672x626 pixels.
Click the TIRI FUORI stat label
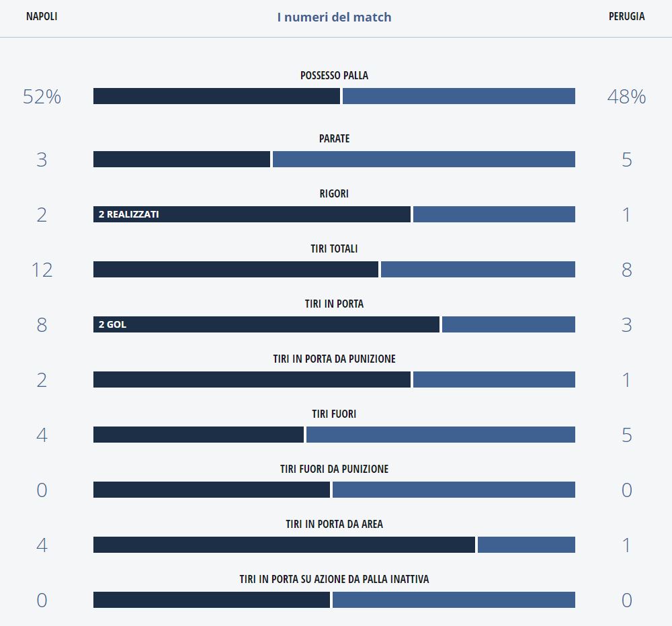(x=334, y=414)
